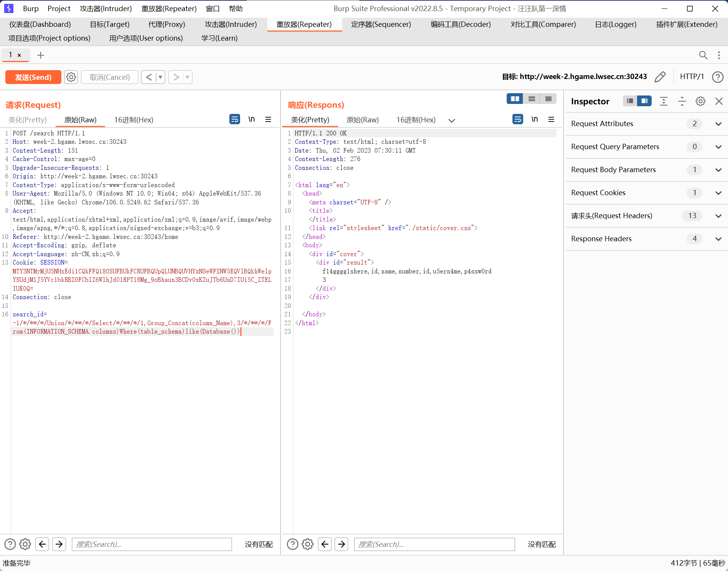Jump to previous match in Request
728x571 pixels.
tap(42, 544)
